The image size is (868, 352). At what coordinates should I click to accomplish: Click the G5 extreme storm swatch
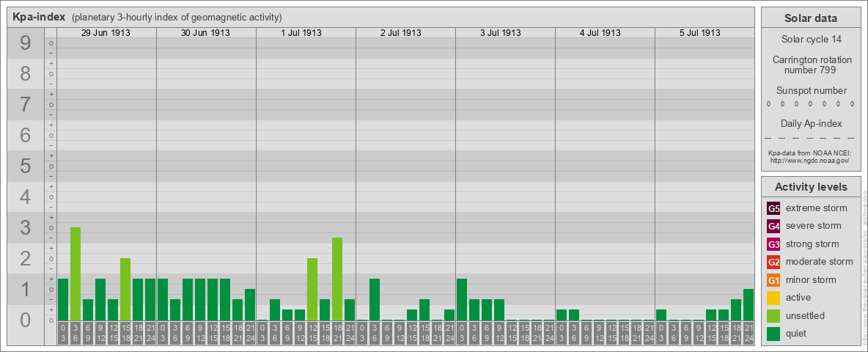(773, 209)
